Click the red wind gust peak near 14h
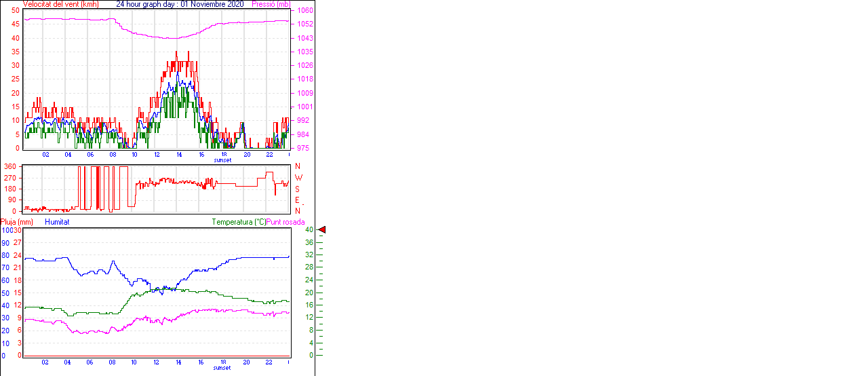The image size is (868, 376). click(x=176, y=52)
